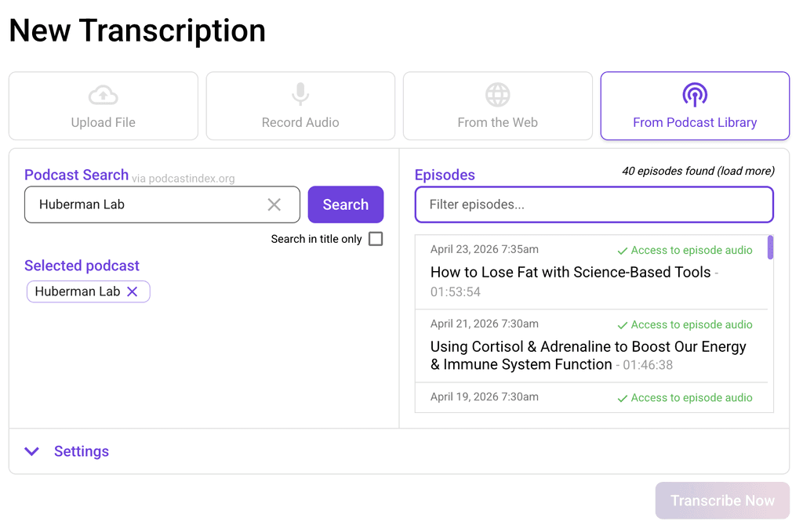The image size is (803, 532).
Task: Click the purple Search button
Action: [346, 204]
